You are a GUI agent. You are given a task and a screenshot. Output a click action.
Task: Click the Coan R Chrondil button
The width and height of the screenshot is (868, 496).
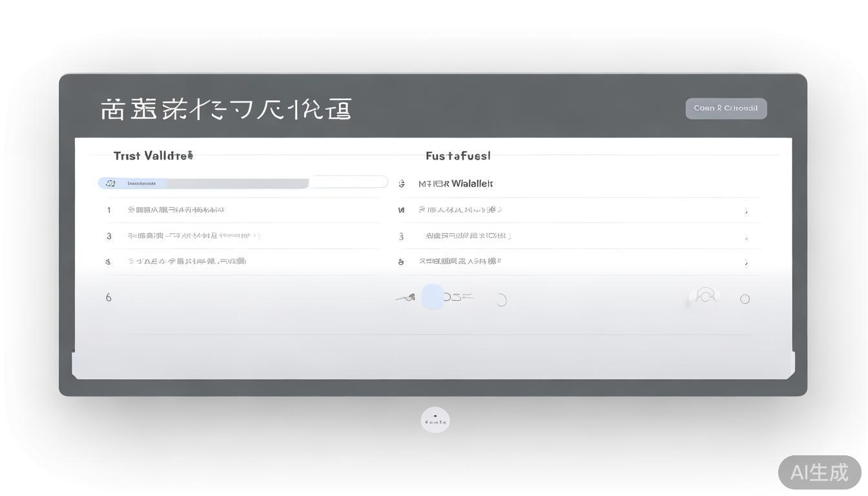[726, 108]
